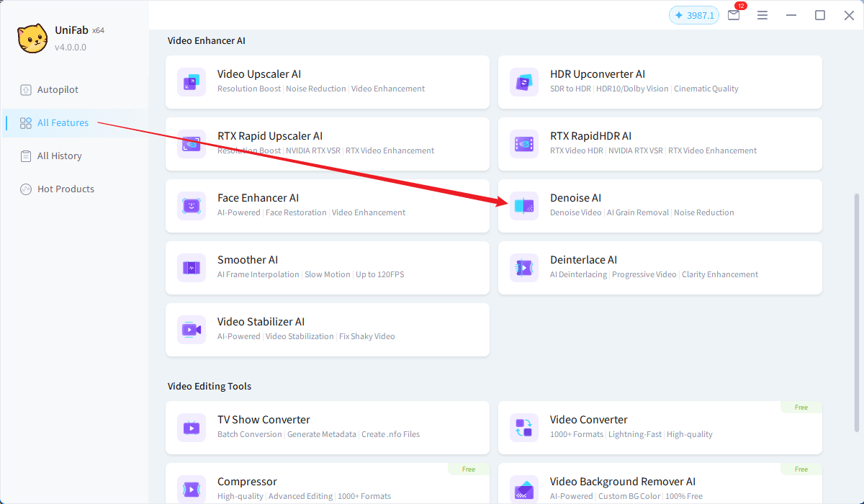Select the Smoother AI icon

(x=191, y=267)
